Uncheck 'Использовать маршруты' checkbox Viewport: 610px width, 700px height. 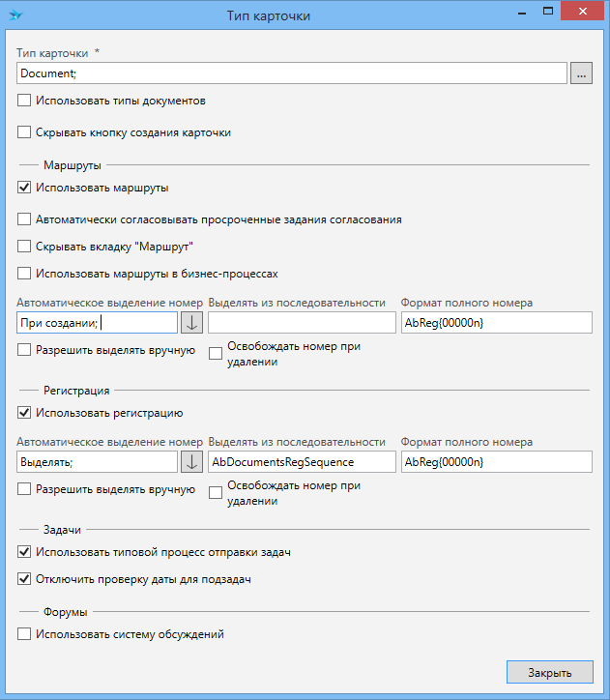tap(24, 188)
